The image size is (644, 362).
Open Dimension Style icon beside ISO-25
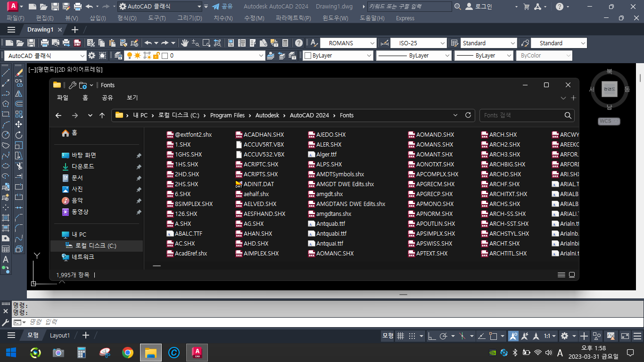point(384,43)
